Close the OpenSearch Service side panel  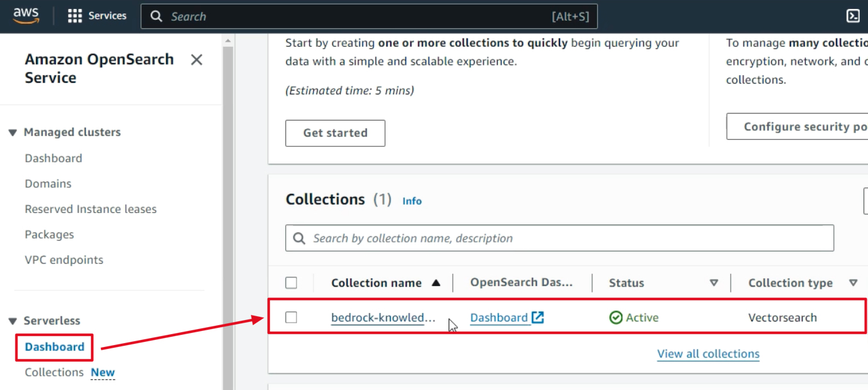(197, 60)
